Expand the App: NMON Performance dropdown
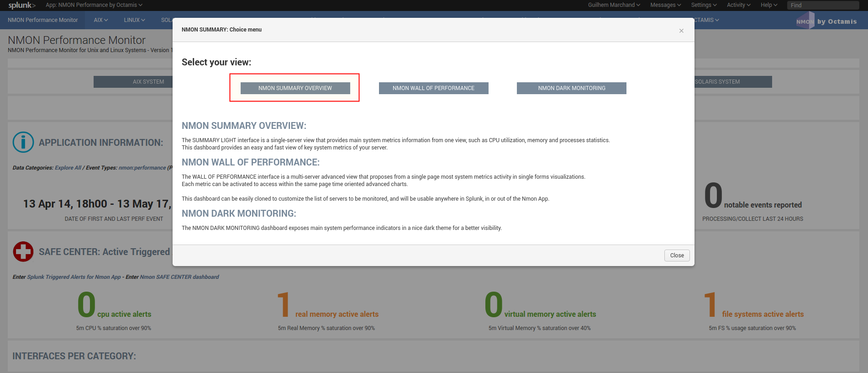Image resolution: width=868 pixels, height=373 pixels. (x=94, y=5)
